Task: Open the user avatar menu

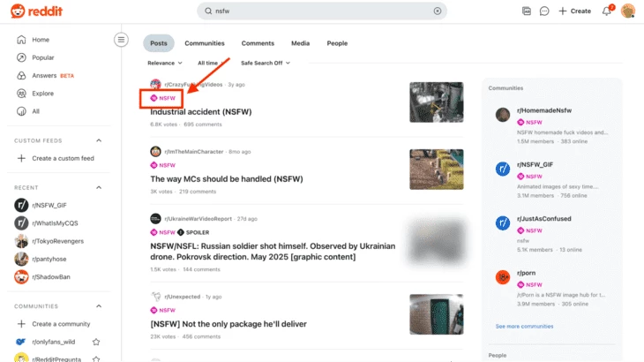Action: pyautogui.click(x=628, y=11)
